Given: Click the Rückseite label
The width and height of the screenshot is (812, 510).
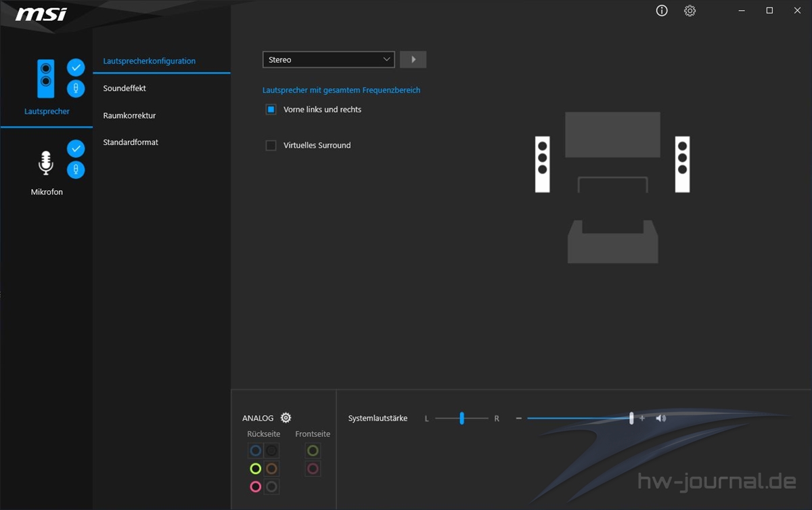Looking at the screenshot, I should pos(264,434).
